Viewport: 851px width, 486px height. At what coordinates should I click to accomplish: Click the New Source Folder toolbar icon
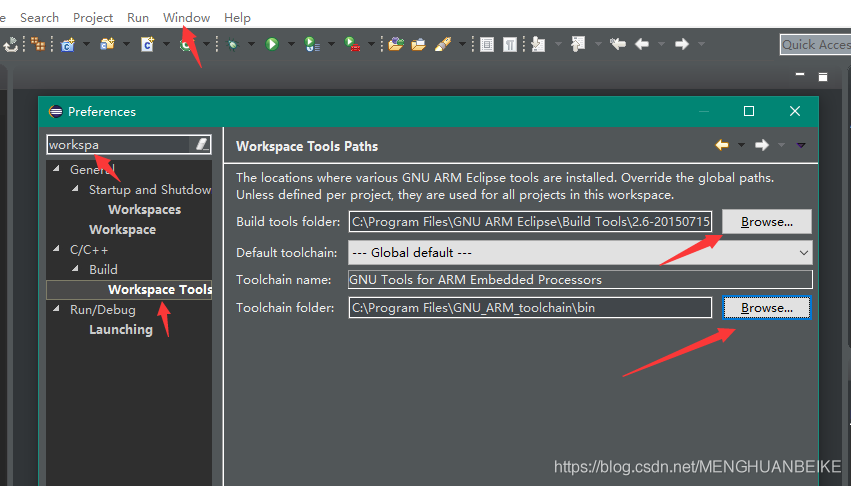pos(107,44)
